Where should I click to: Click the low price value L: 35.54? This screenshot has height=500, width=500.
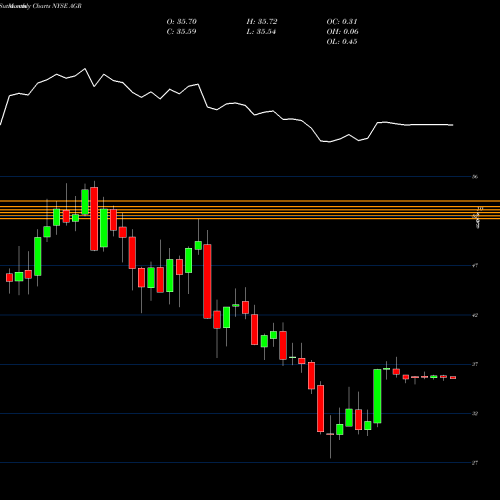pyautogui.click(x=261, y=32)
